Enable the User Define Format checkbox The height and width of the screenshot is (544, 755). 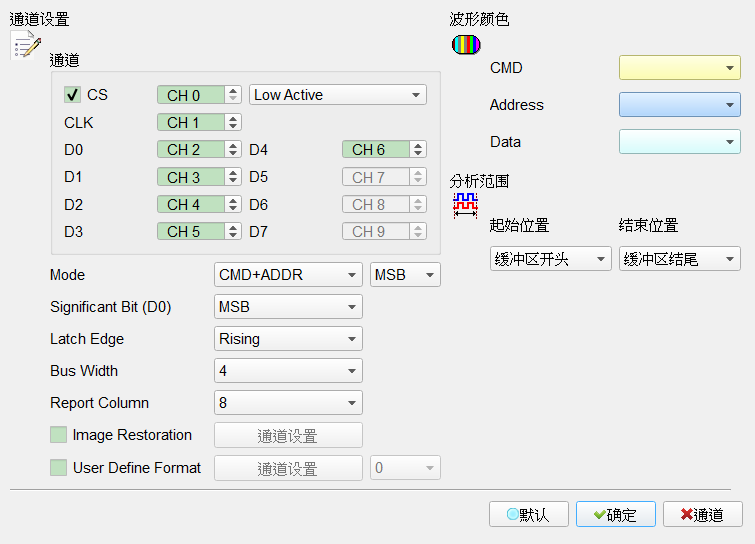click(x=59, y=467)
